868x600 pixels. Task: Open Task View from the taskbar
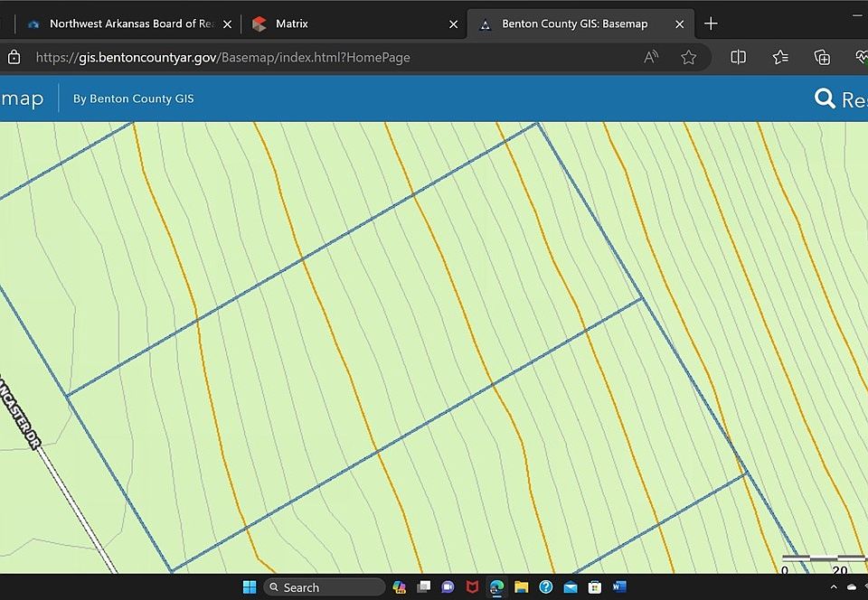coord(423,586)
